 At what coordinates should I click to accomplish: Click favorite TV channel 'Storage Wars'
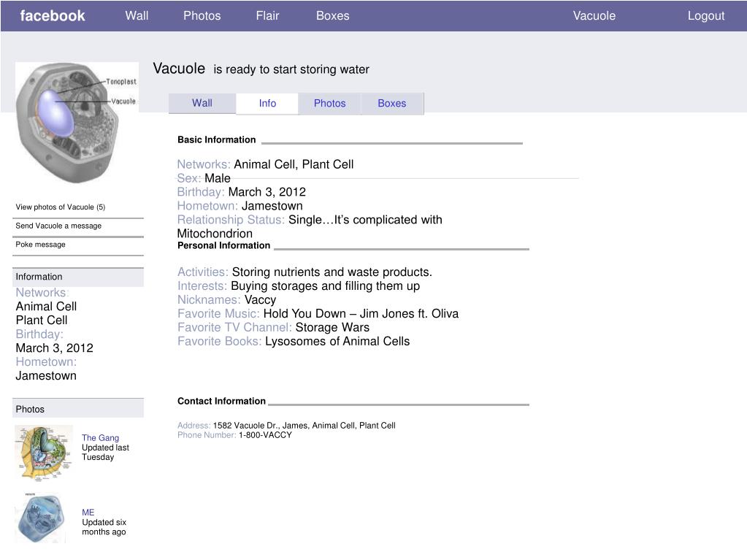332,327
